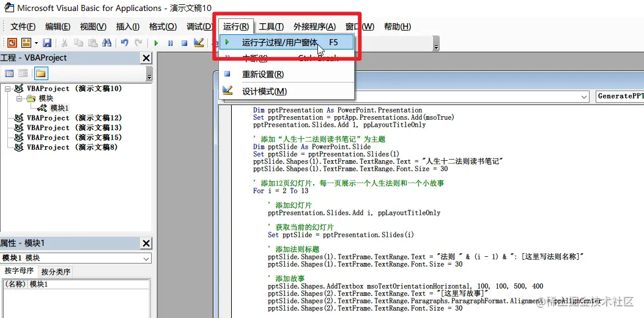
Task: Click the Copy toolbar icon
Action: coord(78,42)
